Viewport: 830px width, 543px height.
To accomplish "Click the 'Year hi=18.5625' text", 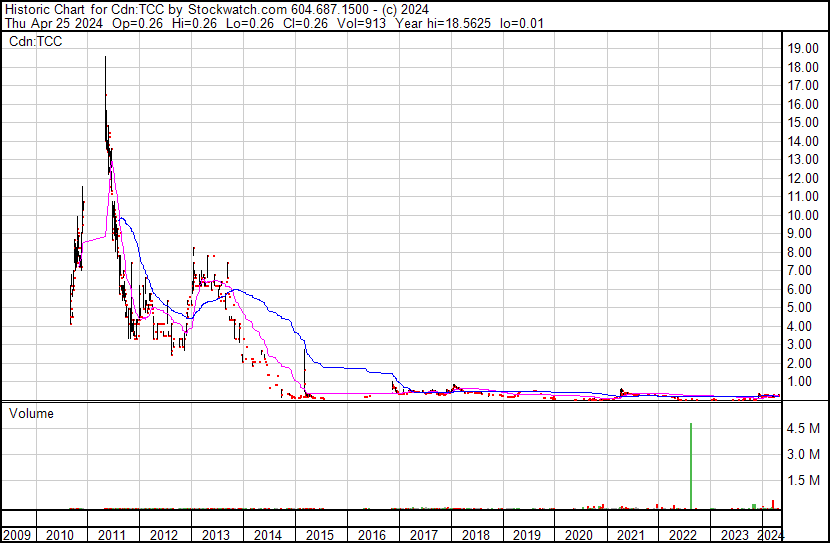I will (x=443, y=23).
